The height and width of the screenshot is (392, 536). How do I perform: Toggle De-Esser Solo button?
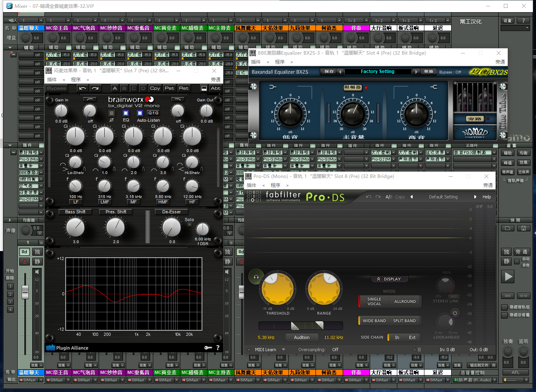click(189, 224)
